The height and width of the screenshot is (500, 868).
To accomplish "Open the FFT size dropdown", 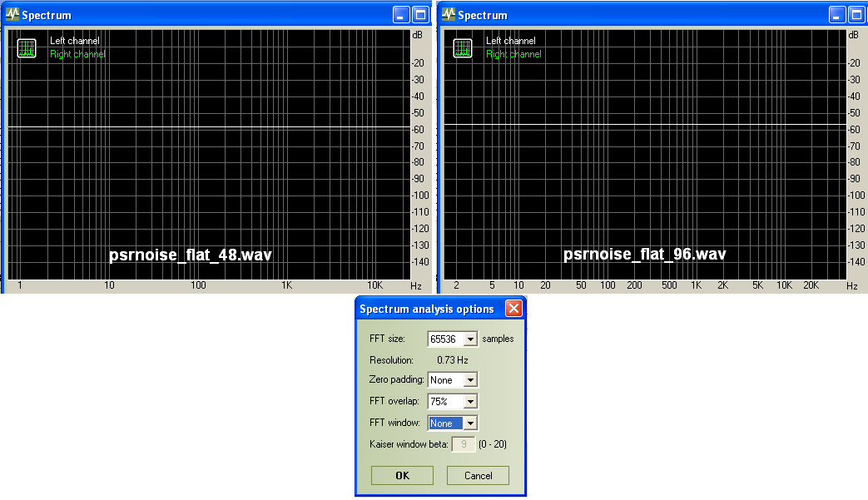I will 470,339.
